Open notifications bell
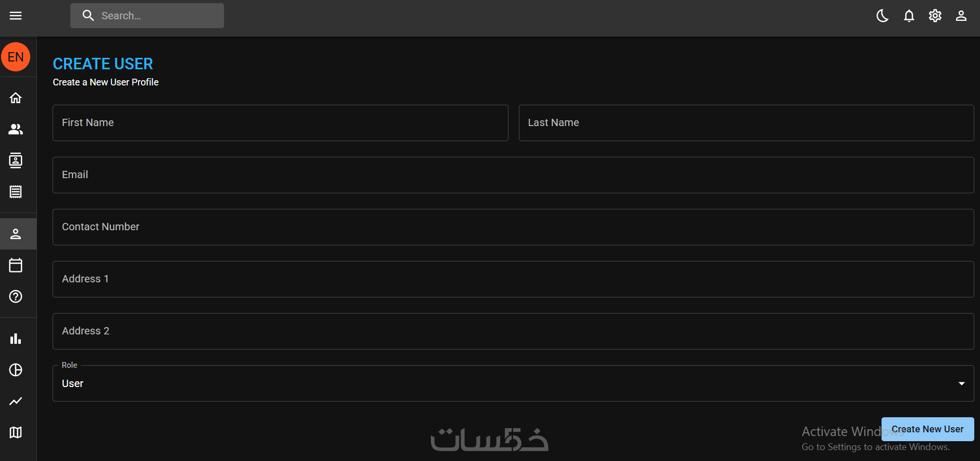The image size is (980, 461). tap(909, 16)
